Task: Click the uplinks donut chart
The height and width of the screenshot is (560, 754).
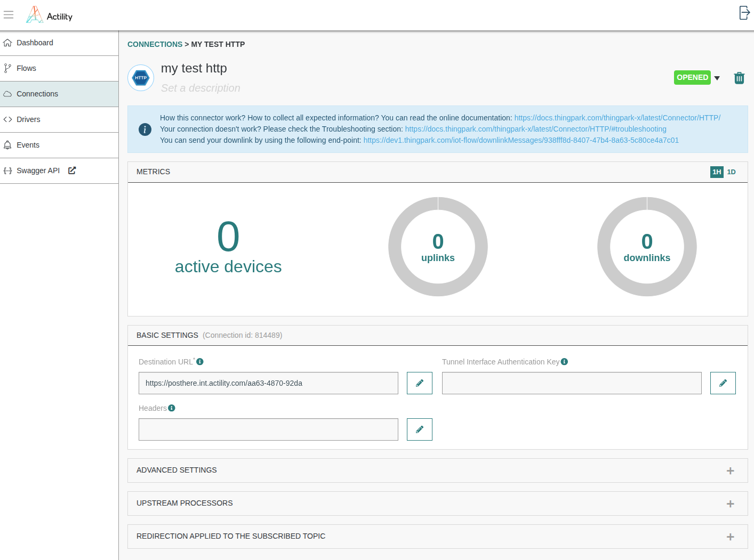Action: [x=438, y=247]
